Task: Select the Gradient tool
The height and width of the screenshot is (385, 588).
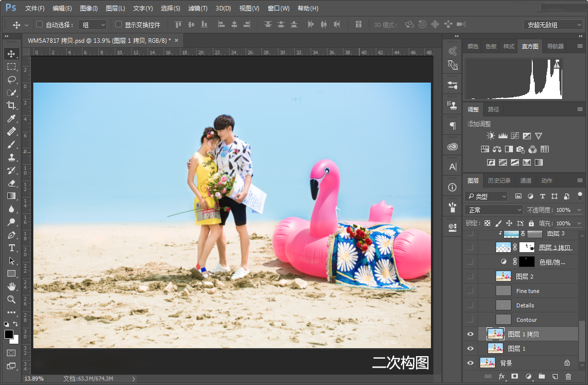Action: [11, 196]
